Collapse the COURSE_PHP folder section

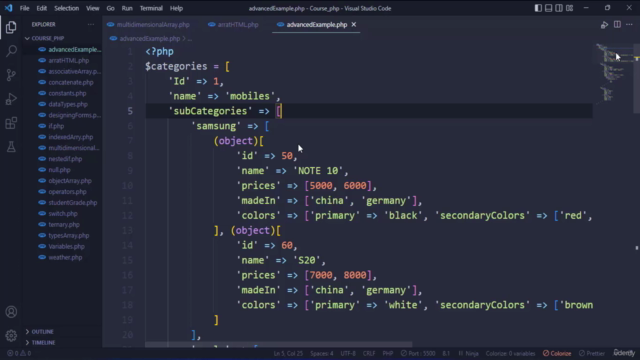point(48,38)
